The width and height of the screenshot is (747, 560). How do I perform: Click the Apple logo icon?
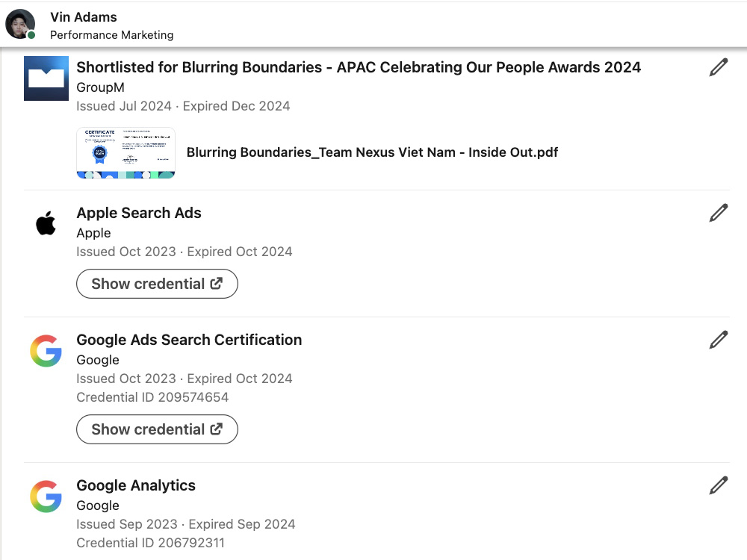[46, 223]
